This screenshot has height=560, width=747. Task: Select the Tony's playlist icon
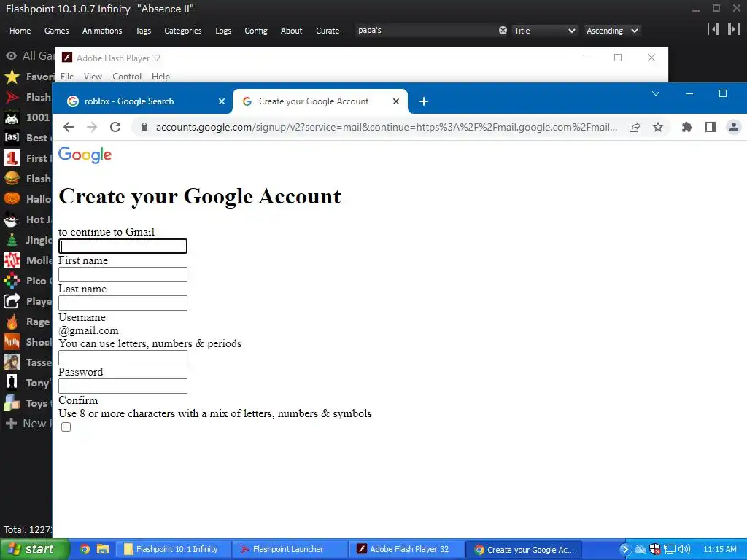[12, 382]
